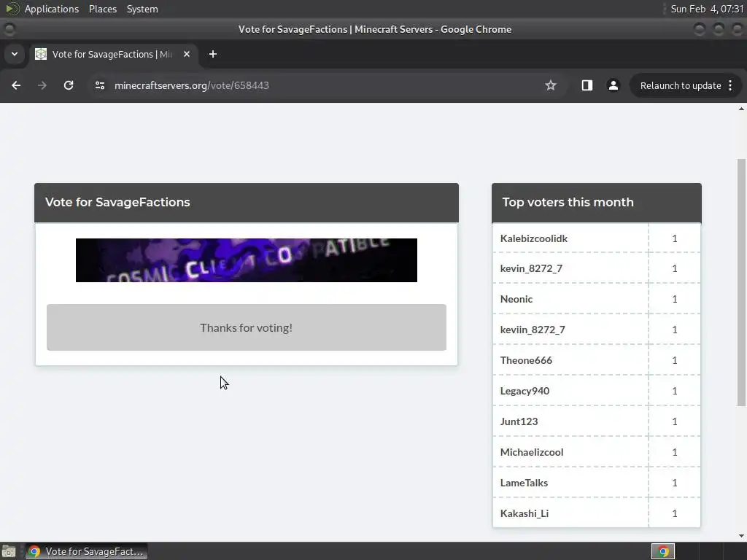Click the vote count beside Neonic
Viewport: 747px width, 560px height.
[x=675, y=299]
